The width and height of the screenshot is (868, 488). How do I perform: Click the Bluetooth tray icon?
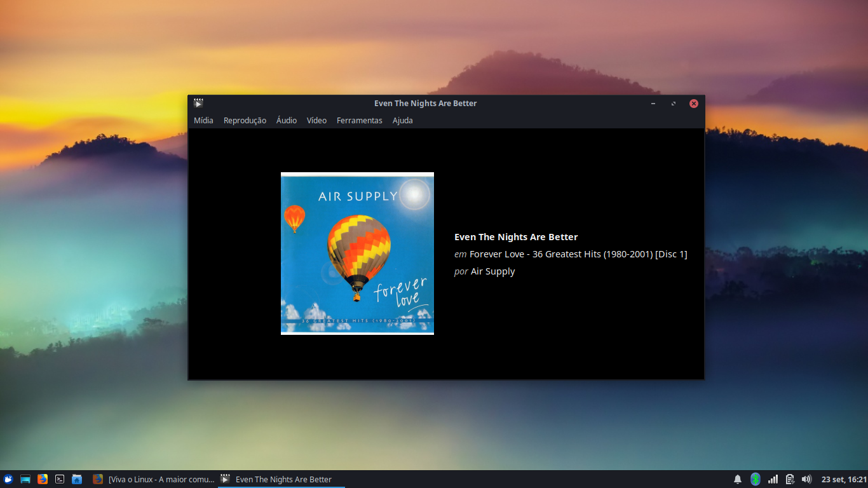click(x=756, y=479)
